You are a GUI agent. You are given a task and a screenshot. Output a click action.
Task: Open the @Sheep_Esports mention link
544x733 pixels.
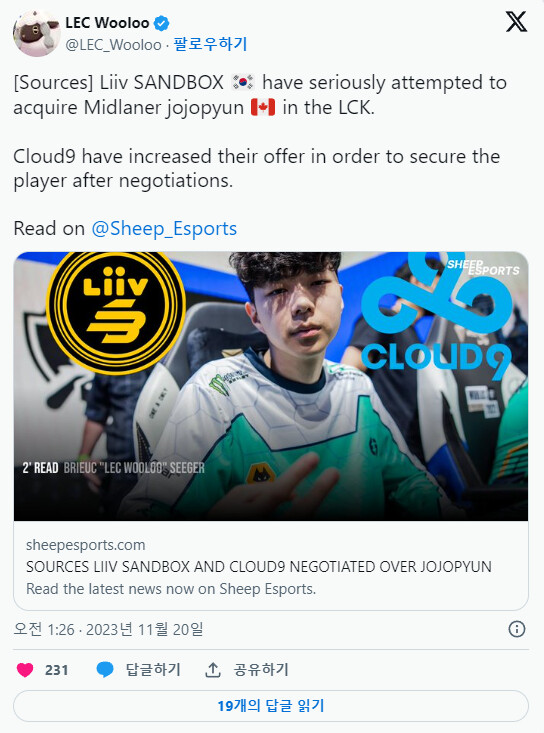164,229
